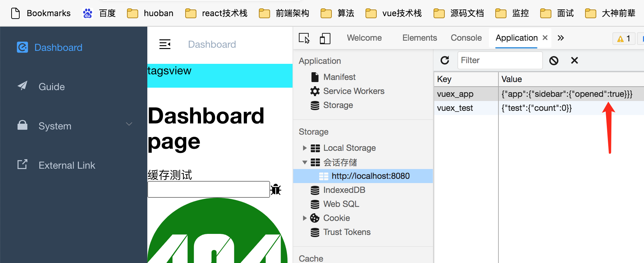Screen dimensions: 644x263
Task: Open the 源码文档 bookmark folder
Action: pos(458,13)
